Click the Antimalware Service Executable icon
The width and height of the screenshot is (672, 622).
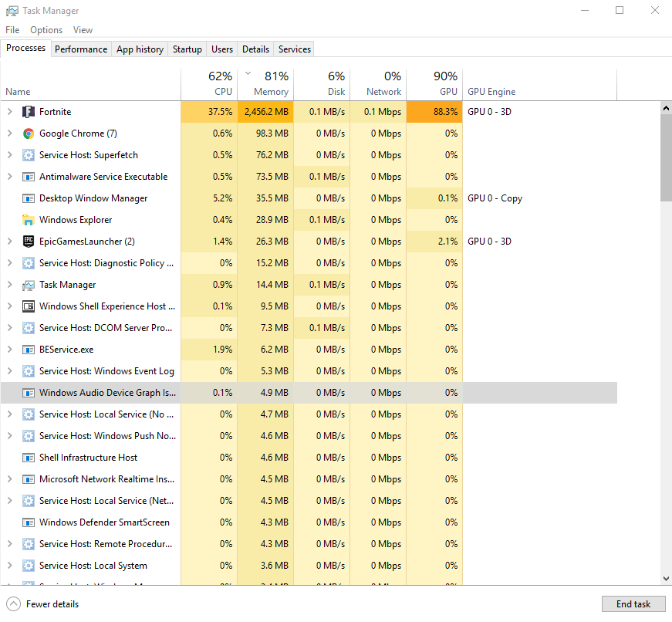(x=29, y=177)
